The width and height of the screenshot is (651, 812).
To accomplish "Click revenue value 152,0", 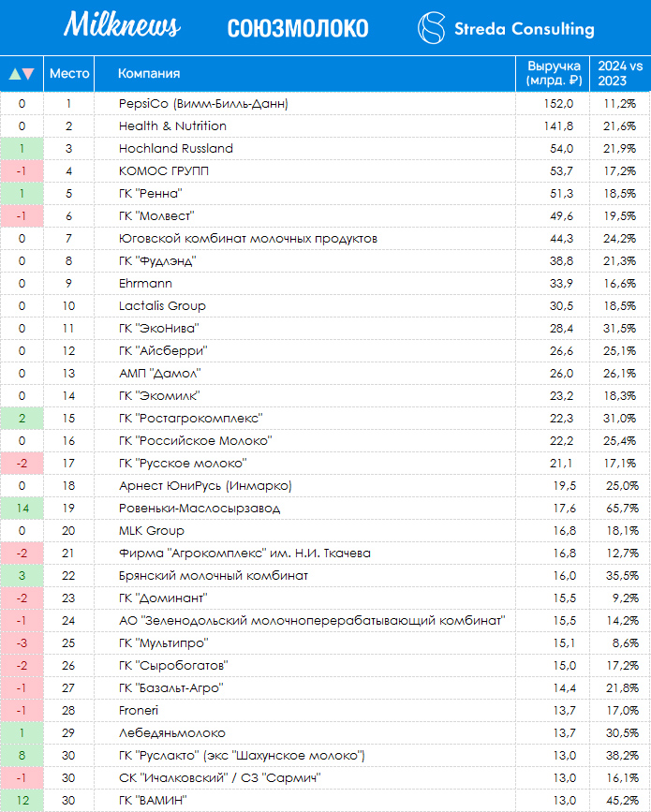I will tap(558, 104).
